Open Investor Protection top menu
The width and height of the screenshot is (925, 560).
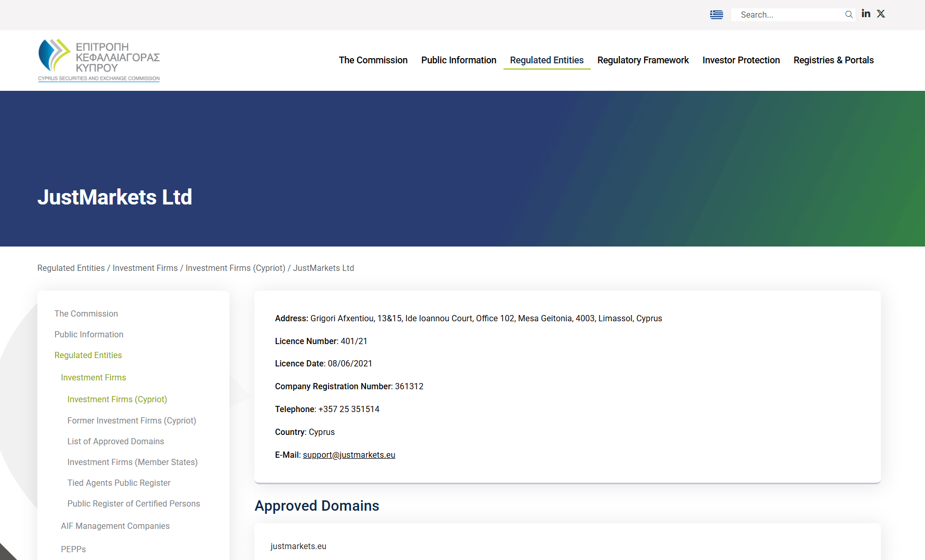click(x=741, y=60)
